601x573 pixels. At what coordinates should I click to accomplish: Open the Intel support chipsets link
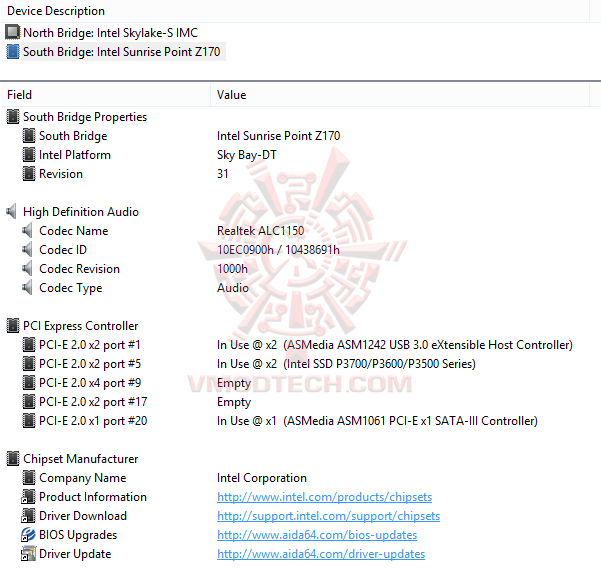328,516
